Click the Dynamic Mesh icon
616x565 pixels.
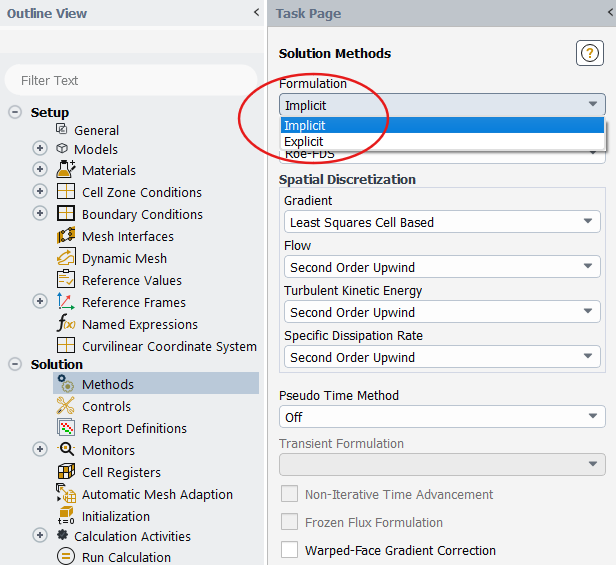tap(66, 259)
